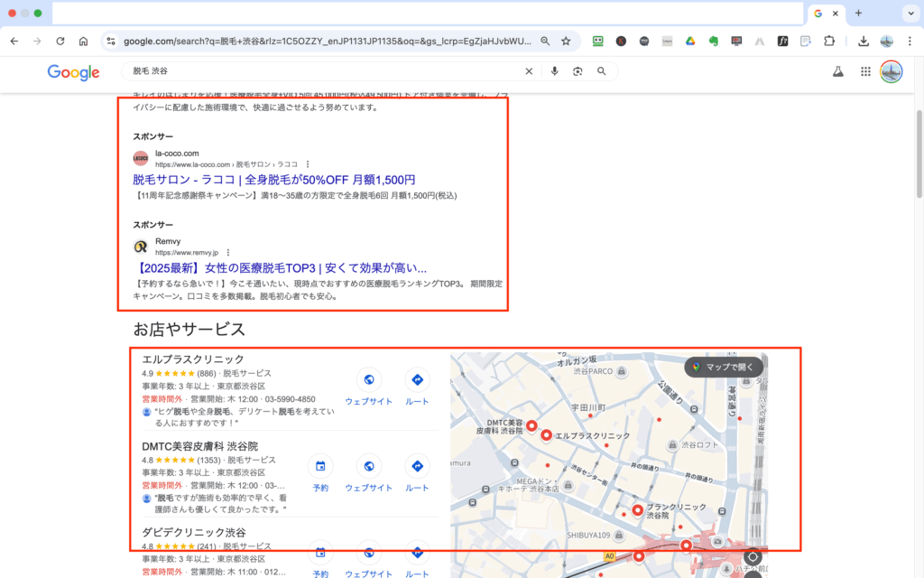The height and width of the screenshot is (578, 924).
Task: Click the DMTC美容皮膚科 pin on the map
Action: tap(531, 425)
